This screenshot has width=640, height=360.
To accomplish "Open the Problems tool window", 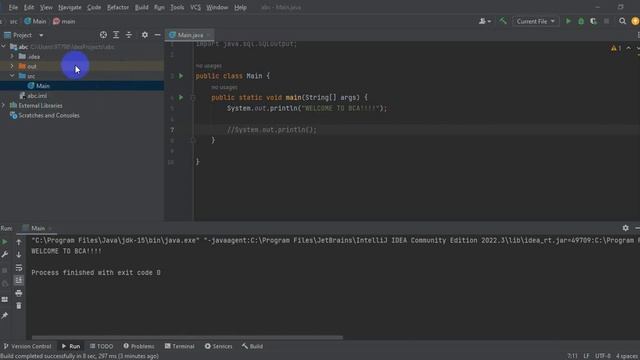I will 139,346.
